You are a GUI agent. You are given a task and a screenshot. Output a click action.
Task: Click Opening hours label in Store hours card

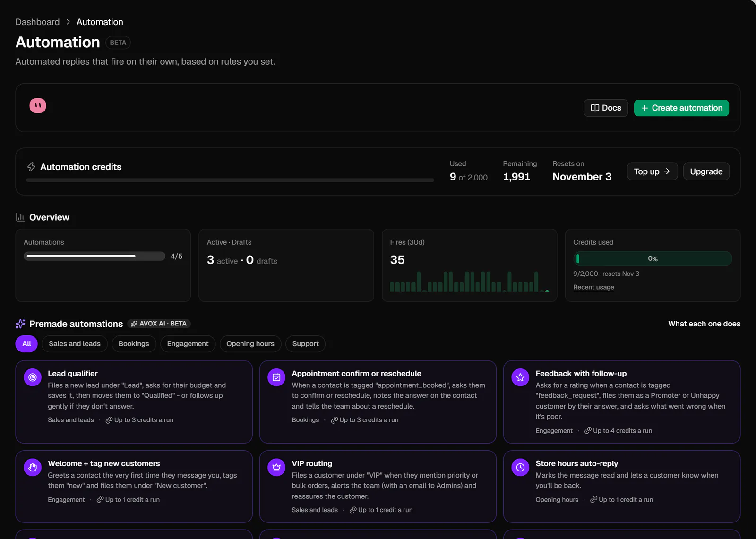tap(557, 500)
